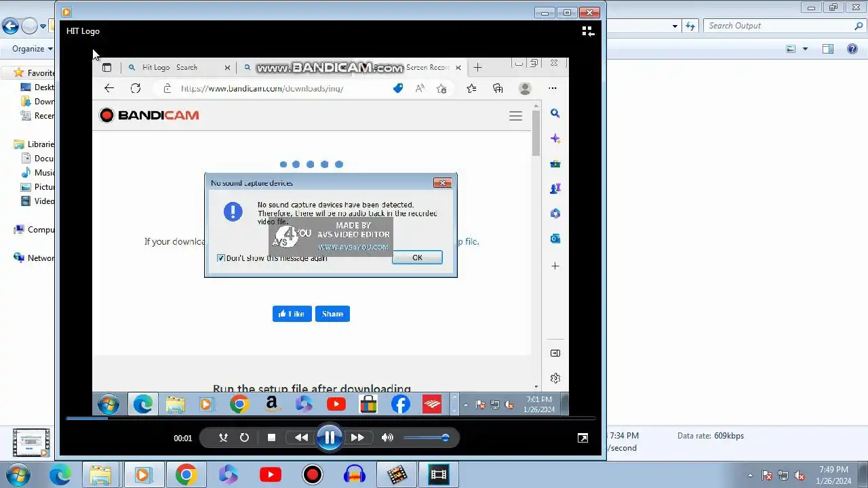The image size is (868, 488).
Task: Open taskbar clock showing 7:49 PM
Action: pos(833,475)
